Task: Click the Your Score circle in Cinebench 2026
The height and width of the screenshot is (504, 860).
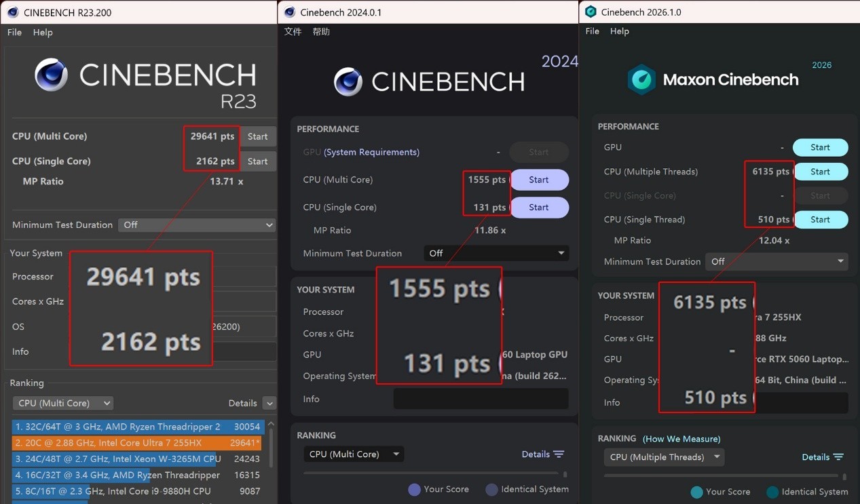Action: (x=696, y=492)
